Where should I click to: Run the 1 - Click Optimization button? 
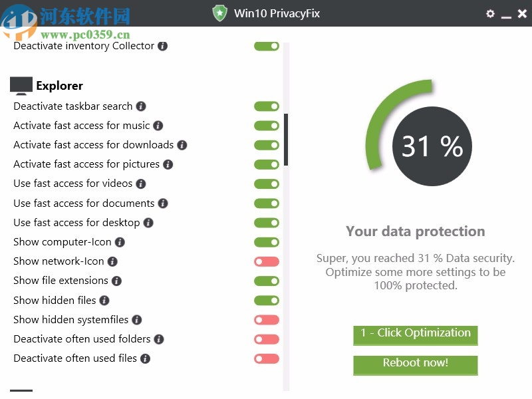point(416,334)
